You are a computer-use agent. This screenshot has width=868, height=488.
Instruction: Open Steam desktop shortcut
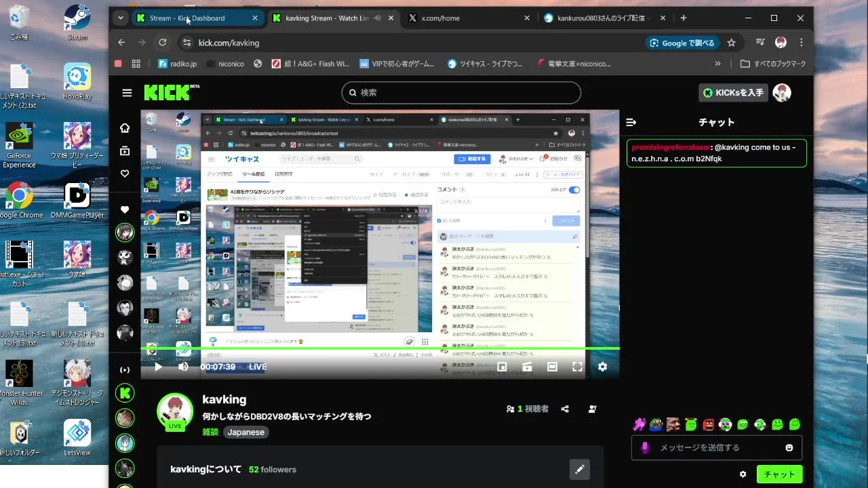coord(77,22)
